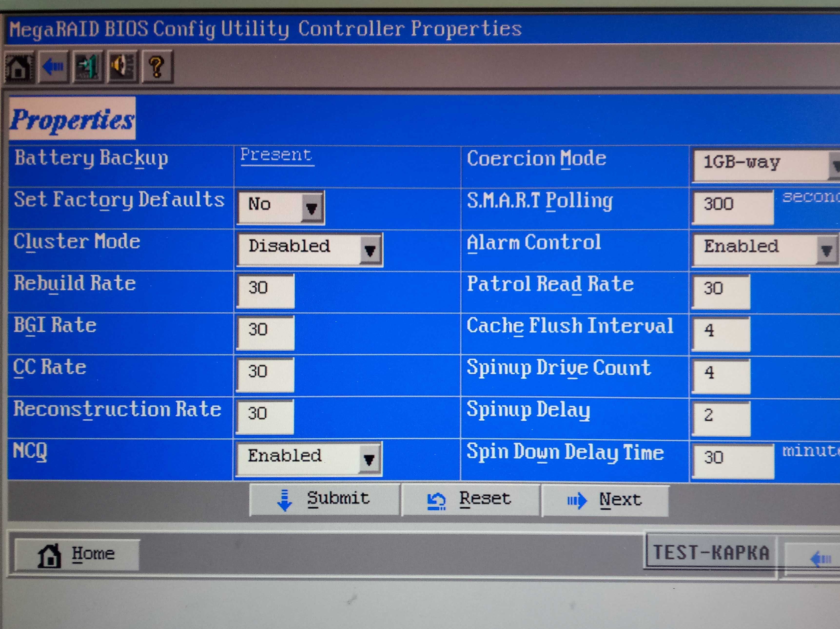
Task: Click the Spin Down Delay Time field
Action: coord(733,461)
